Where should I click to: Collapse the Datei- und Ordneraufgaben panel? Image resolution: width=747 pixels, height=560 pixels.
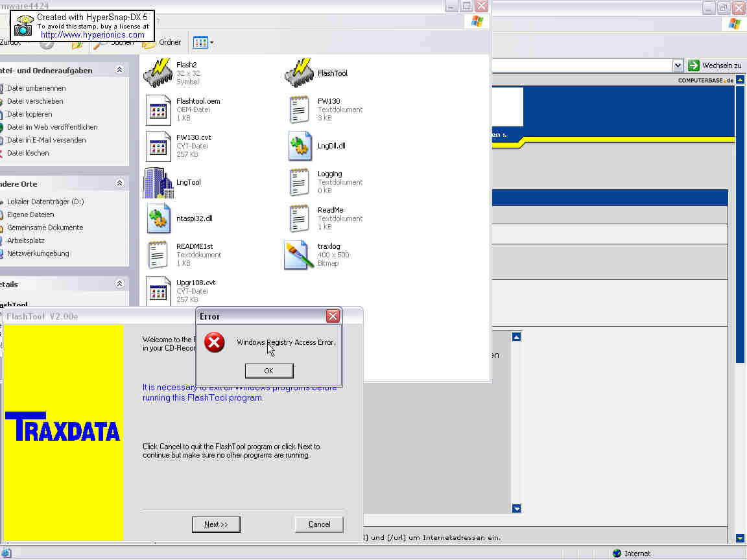(x=119, y=70)
